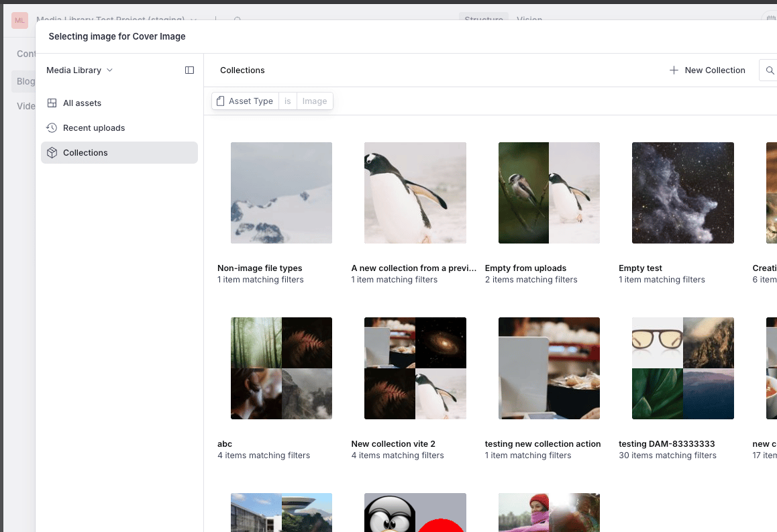This screenshot has width=777, height=532.
Task: Click the Recent uploads clock icon
Action: pos(52,128)
